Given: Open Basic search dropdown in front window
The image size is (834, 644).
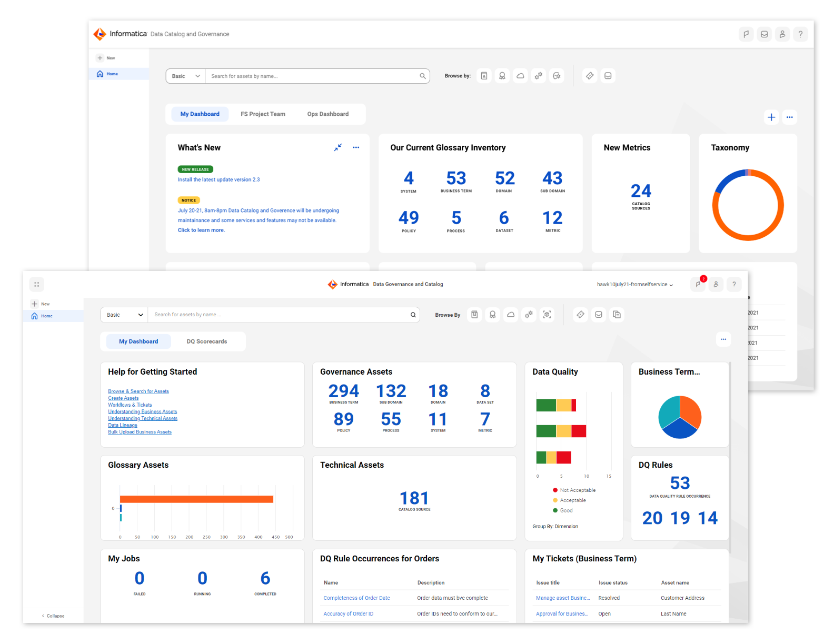Looking at the screenshot, I should (124, 315).
